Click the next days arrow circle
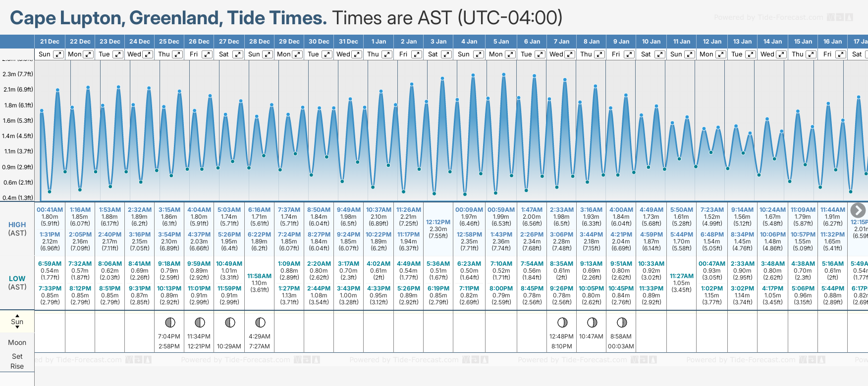This screenshot has width=868, height=386. coord(858,210)
